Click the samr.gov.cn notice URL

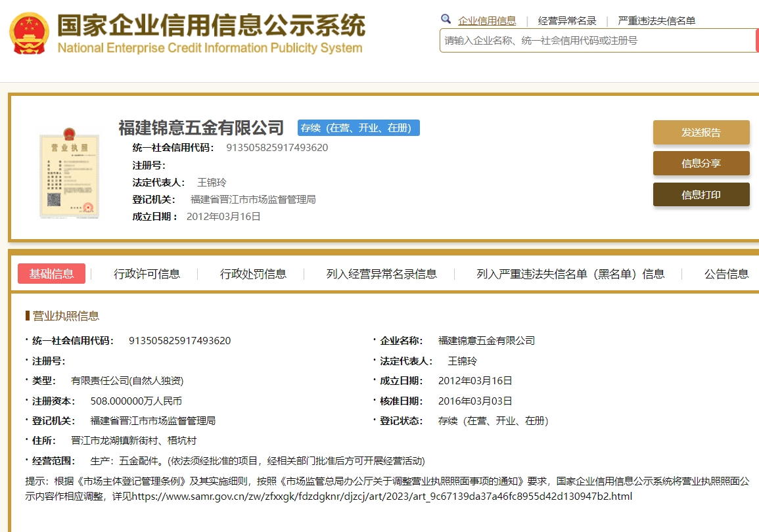382,497
